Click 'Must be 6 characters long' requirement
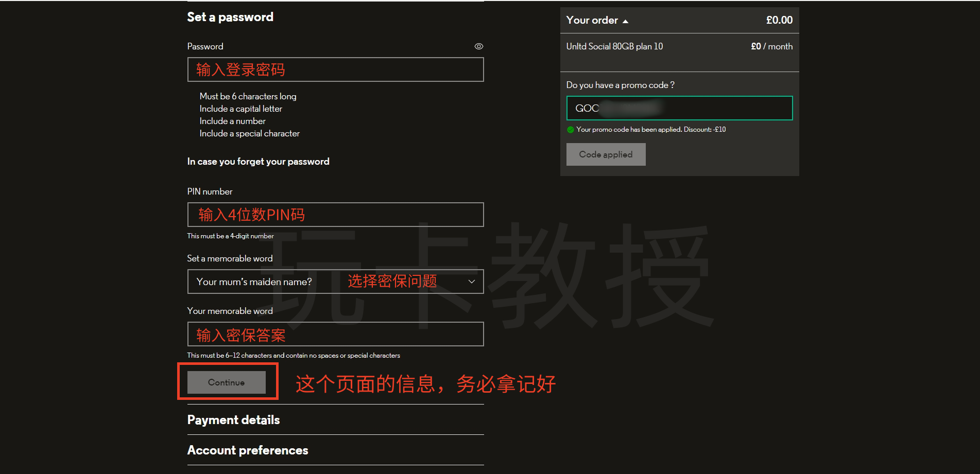The height and width of the screenshot is (474, 980). tap(248, 96)
